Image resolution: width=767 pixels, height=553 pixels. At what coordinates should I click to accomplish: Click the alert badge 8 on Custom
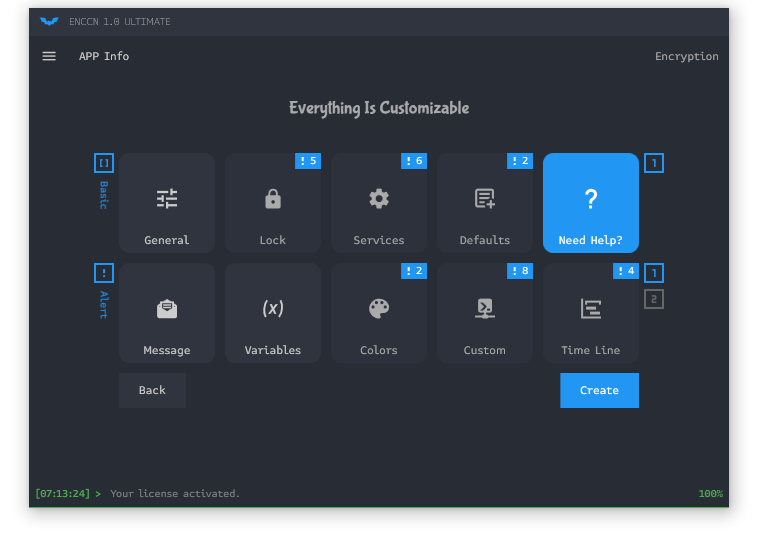tap(520, 271)
